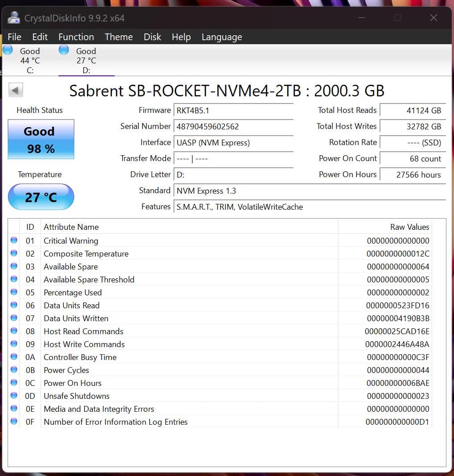Click status dot for Unsafe Shutdowns row

pos(14,395)
